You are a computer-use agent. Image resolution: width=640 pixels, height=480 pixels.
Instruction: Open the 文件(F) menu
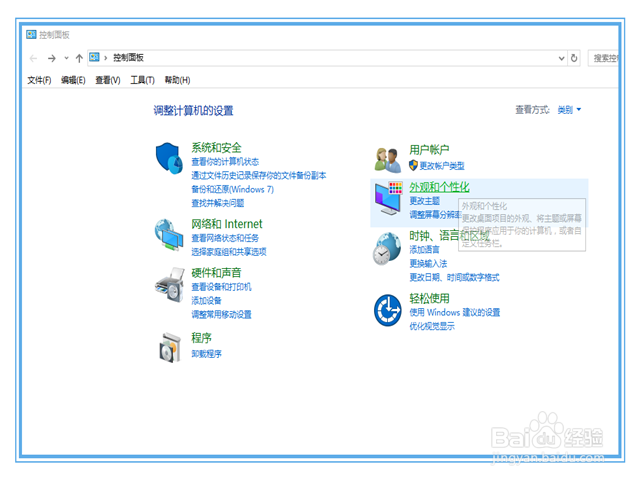tap(39, 80)
